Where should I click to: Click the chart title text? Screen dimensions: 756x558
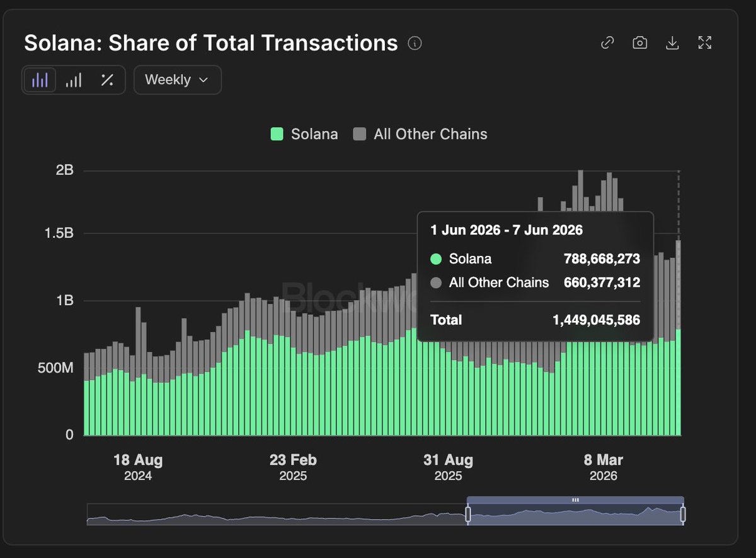(x=211, y=44)
